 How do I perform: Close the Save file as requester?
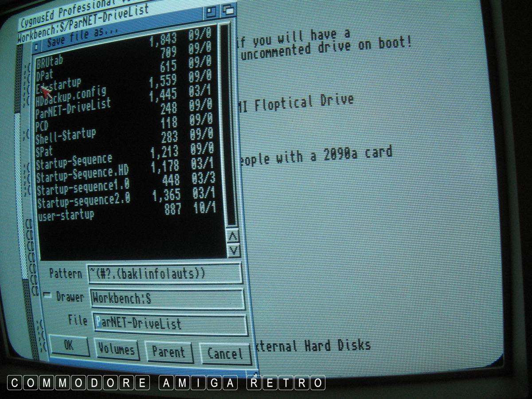36,46
